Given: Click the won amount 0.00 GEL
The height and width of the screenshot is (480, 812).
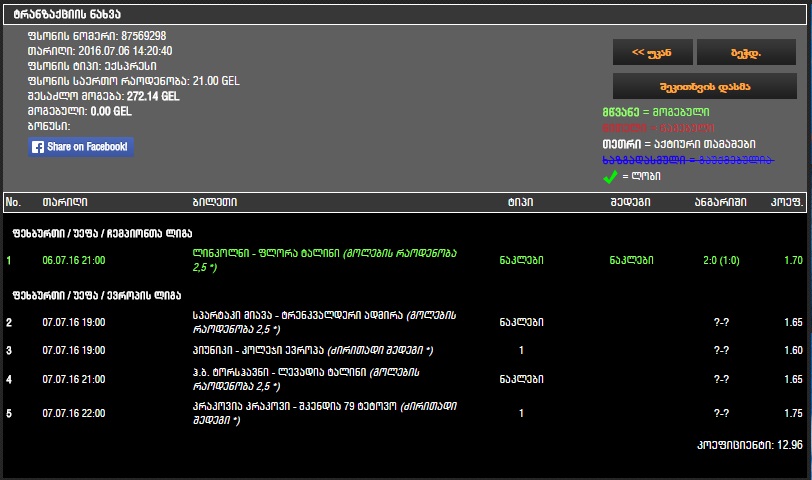Looking at the screenshot, I should (111, 111).
